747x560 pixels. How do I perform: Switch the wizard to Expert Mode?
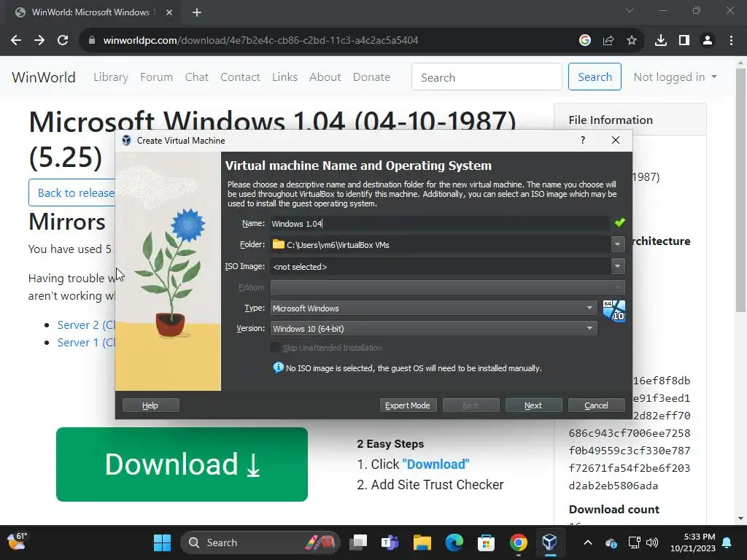pos(408,405)
